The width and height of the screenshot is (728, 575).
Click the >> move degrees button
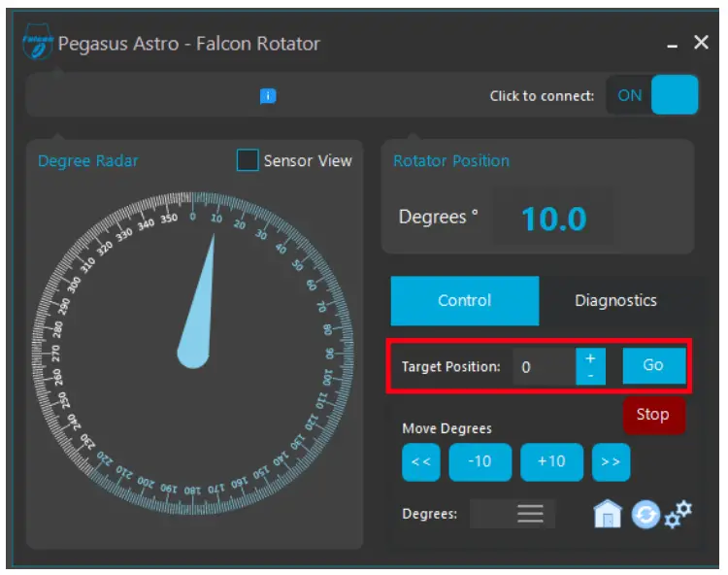pyautogui.click(x=611, y=461)
